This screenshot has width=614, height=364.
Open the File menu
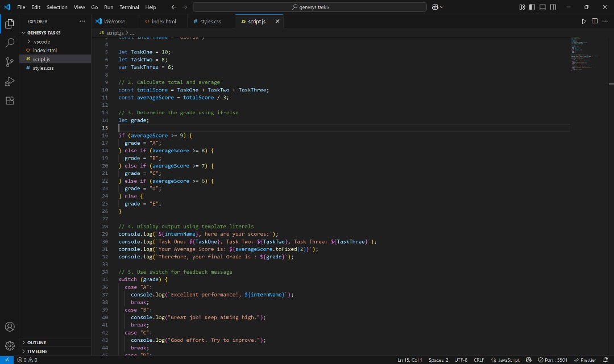[x=21, y=7]
